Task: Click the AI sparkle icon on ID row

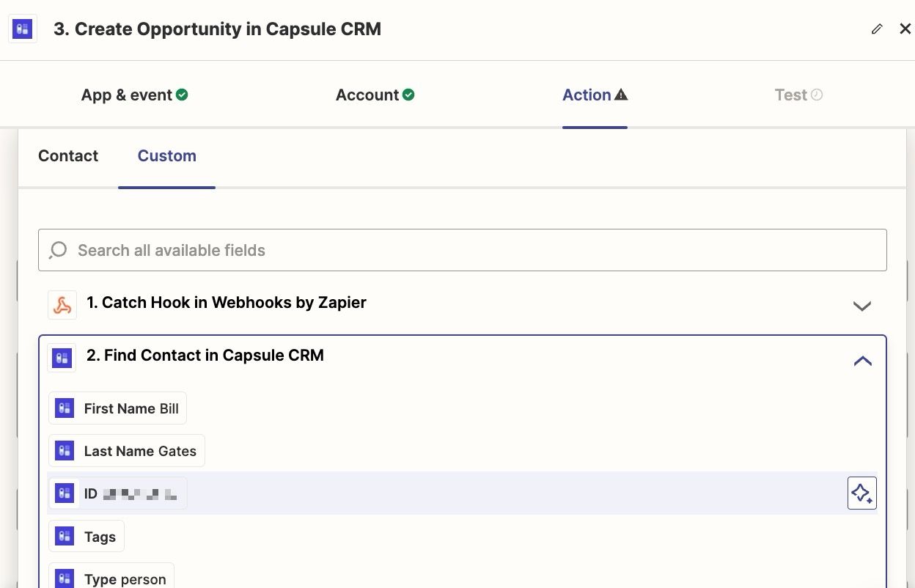Action: coord(862,493)
